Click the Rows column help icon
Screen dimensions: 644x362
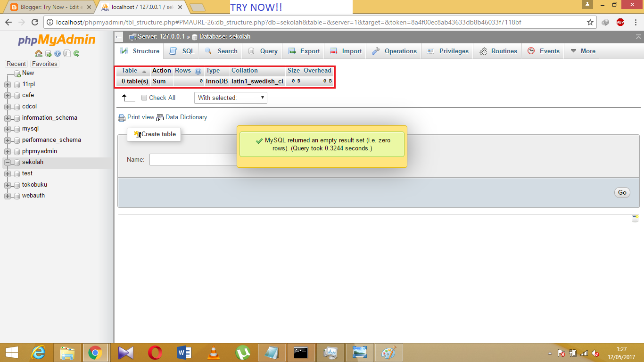(198, 71)
